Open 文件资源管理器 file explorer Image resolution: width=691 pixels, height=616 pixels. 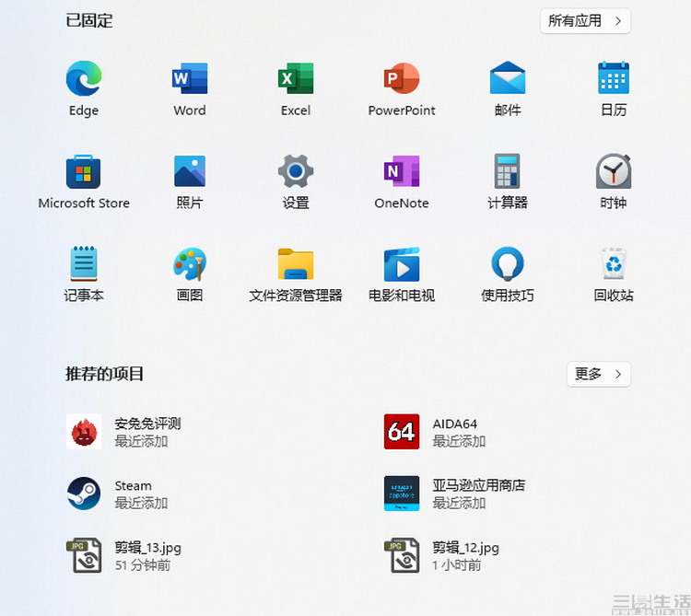[296, 263]
